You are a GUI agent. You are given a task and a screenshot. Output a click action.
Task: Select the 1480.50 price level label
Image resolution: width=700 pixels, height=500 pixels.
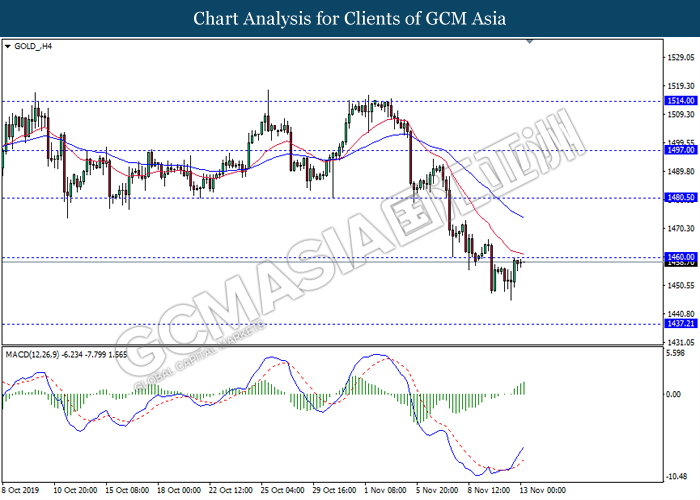[681, 197]
